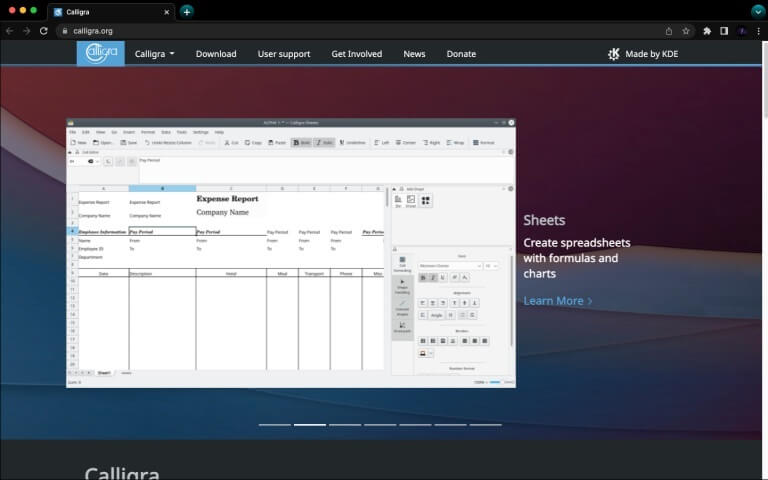The image size is (768, 480).
Task: Expand the Calligra dropdown menu
Action: coord(155,54)
